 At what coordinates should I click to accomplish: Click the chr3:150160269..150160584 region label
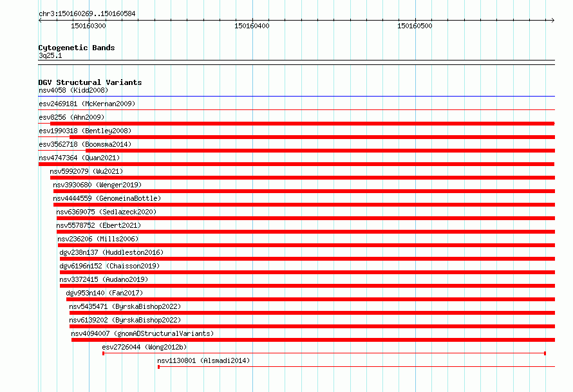(x=87, y=14)
